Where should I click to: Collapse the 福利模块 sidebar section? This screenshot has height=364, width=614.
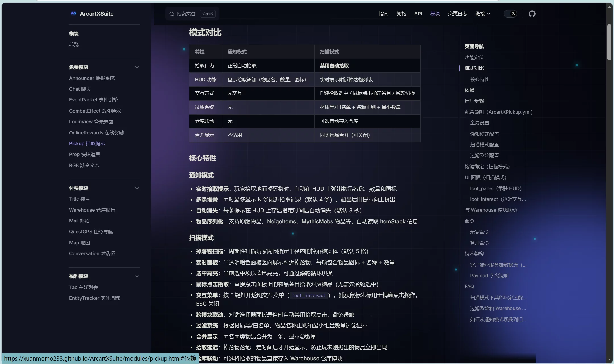(137, 276)
